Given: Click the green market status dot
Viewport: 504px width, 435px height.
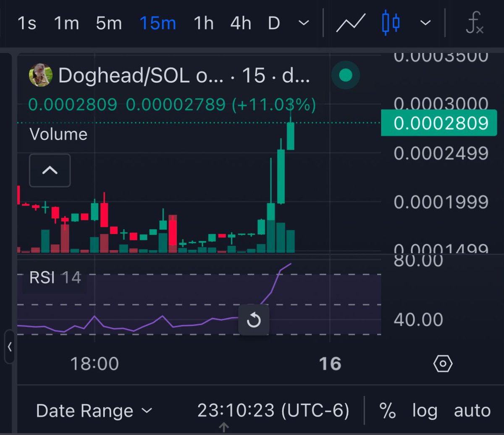Looking at the screenshot, I should pyautogui.click(x=346, y=75).
